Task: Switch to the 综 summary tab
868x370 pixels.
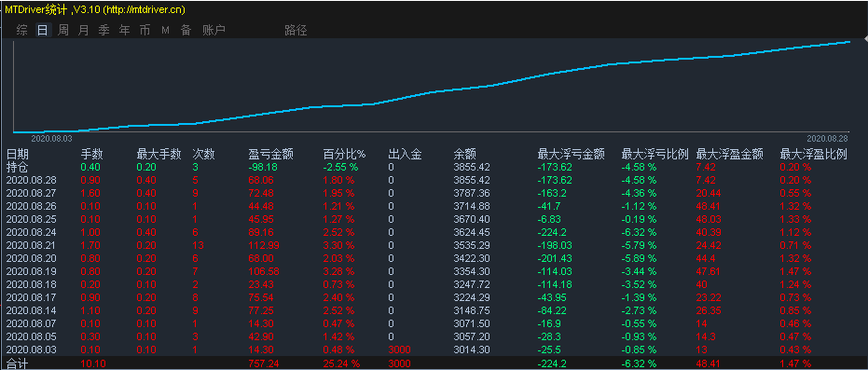Action: [x=22, y=31]
